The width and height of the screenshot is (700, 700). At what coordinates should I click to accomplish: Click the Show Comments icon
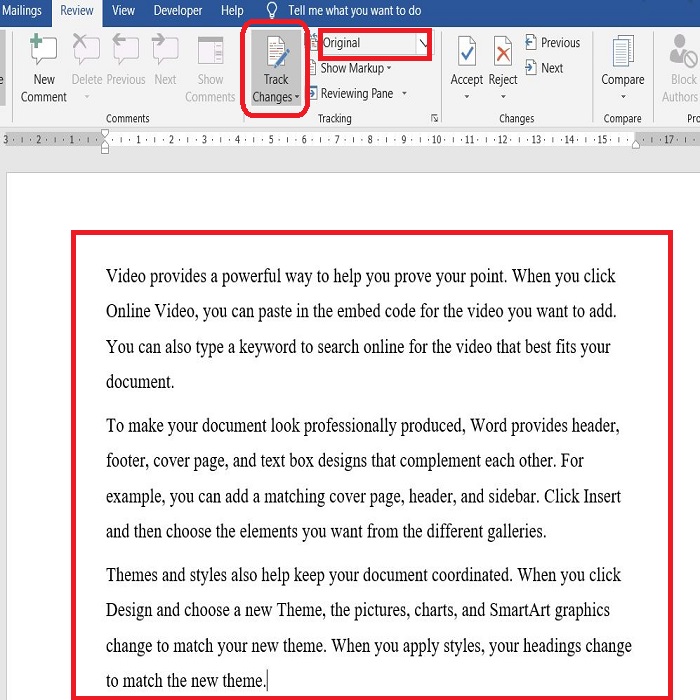tap(210, 50)
